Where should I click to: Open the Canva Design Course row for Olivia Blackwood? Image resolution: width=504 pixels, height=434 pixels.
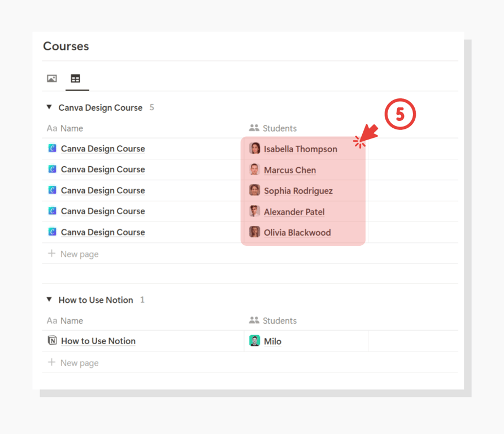click(103, 232)
